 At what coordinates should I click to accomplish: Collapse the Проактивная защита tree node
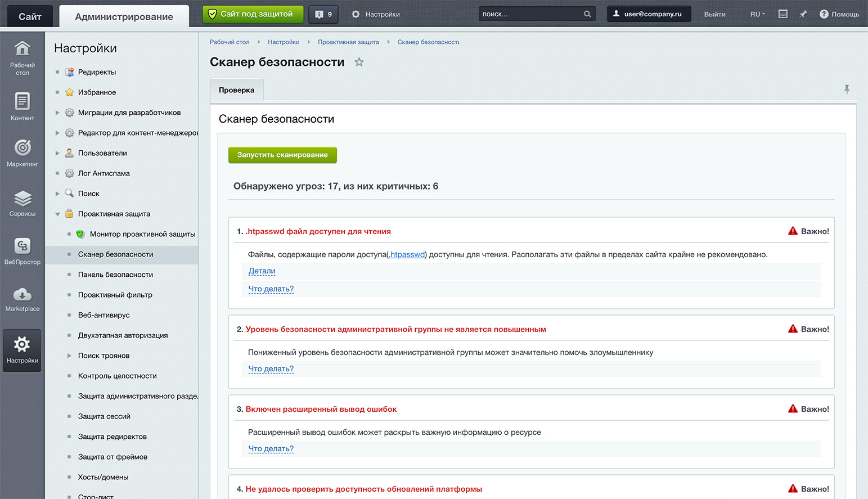(57, 214)
